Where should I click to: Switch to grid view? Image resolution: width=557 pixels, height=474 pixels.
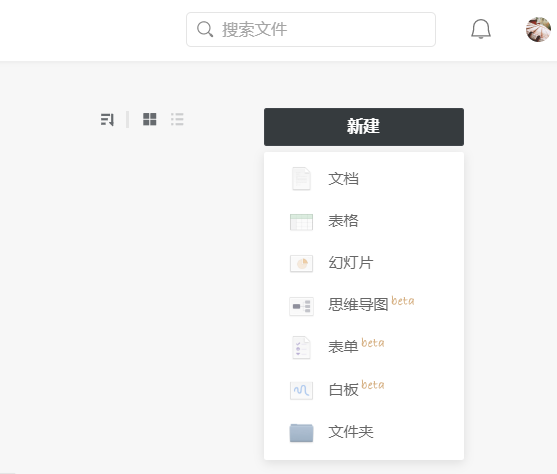(x=150, y=119)
